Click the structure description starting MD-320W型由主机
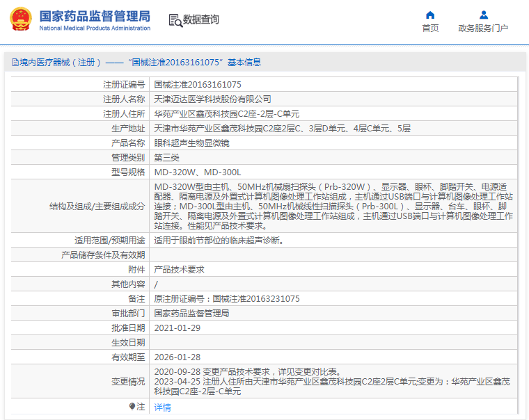Image resolution: width=529 pixels, height=420 pixels. click(333, 206)
